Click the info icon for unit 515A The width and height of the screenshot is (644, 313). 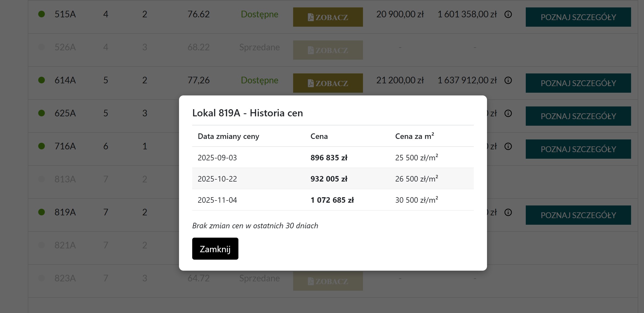(x=508, y=14)
